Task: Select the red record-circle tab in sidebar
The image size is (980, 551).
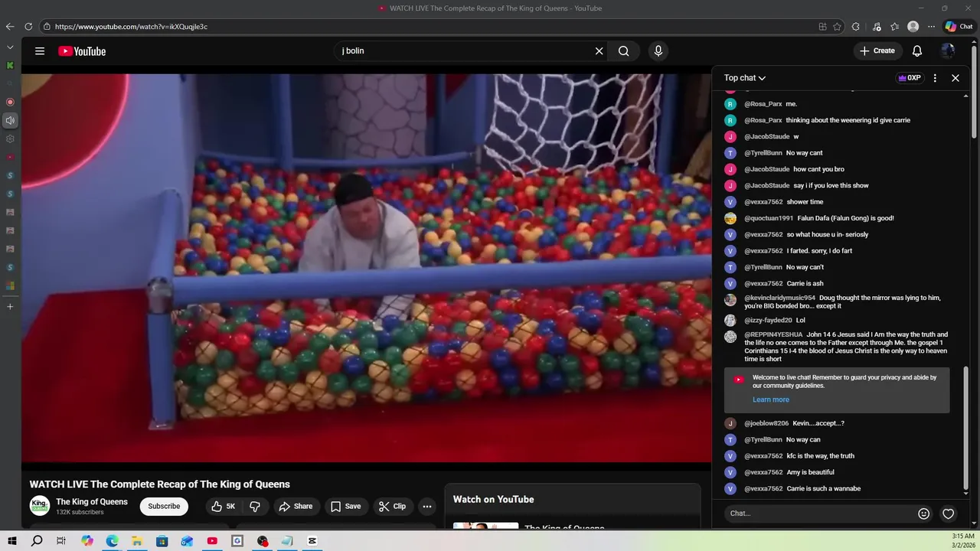Action: [x=10, y=102]
